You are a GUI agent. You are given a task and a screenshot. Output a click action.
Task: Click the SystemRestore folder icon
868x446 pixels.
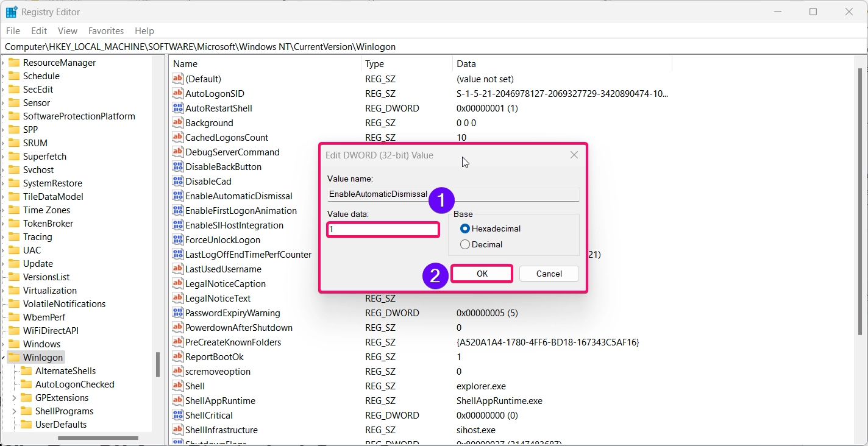tap(14, 183)
